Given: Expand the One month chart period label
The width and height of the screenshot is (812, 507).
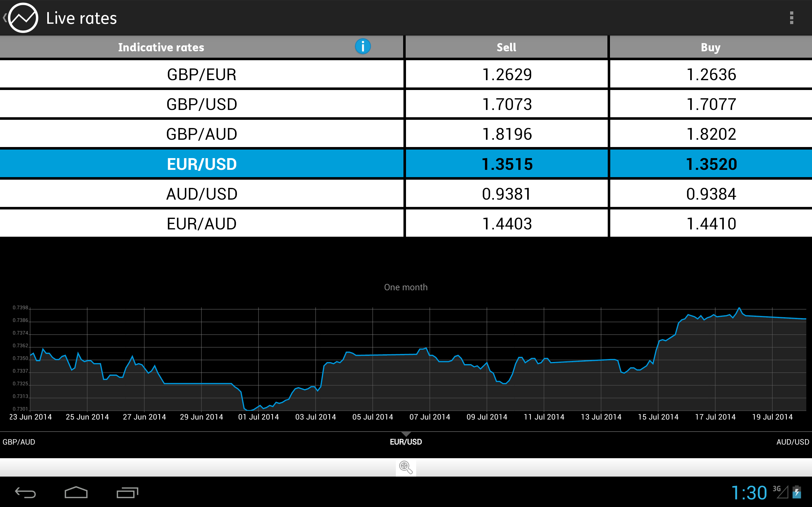Looking at the screenshot, I should pyautogui.click(x=406, y=287).
